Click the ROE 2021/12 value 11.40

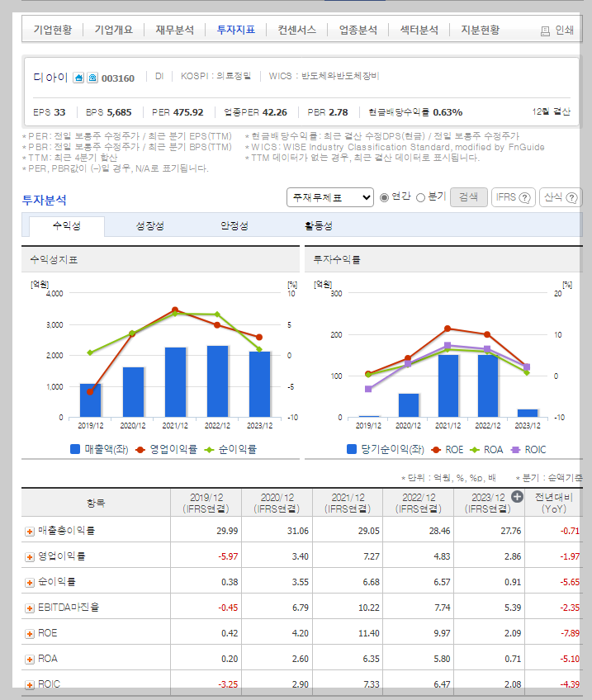point(369,633)
